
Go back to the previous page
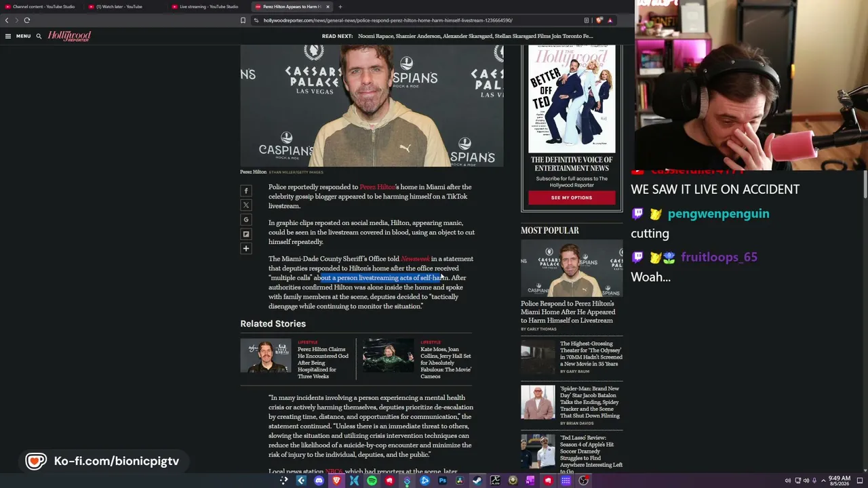click(7, 20)
